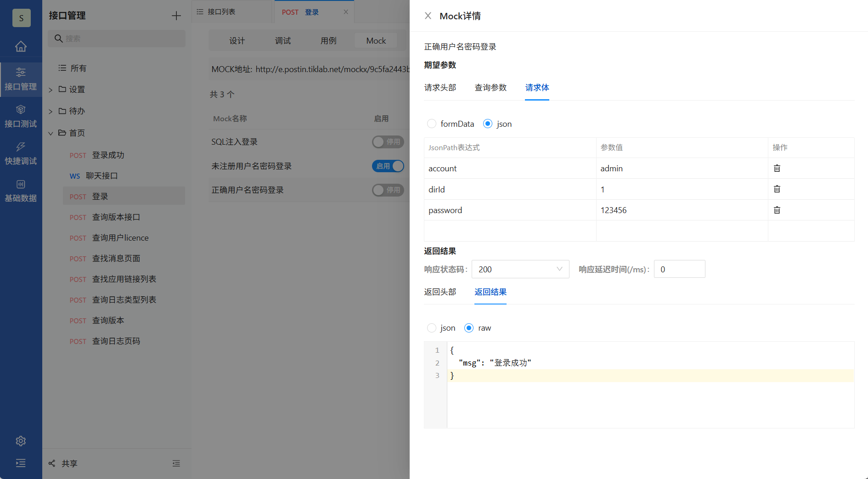The width and height of the screenshot is (868, 479).
Task: Open the 接口管理 sidebar section
Action: tap(21, 79)
